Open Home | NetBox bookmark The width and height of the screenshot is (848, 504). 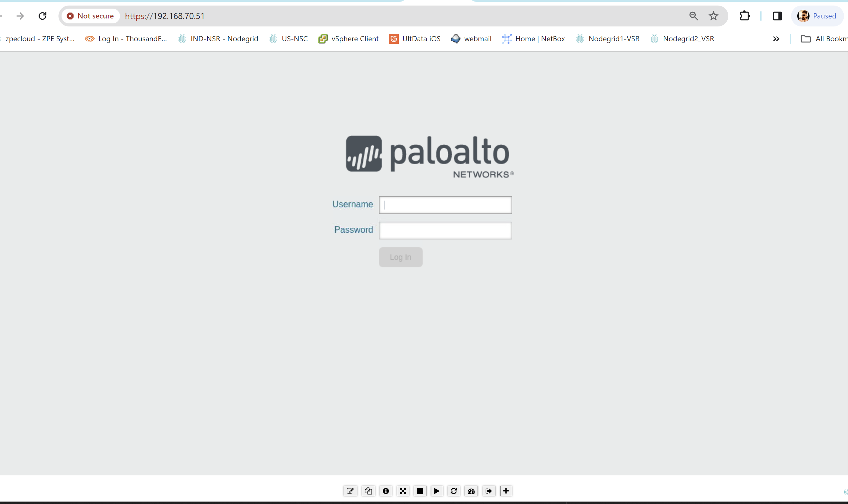(534, 39)
